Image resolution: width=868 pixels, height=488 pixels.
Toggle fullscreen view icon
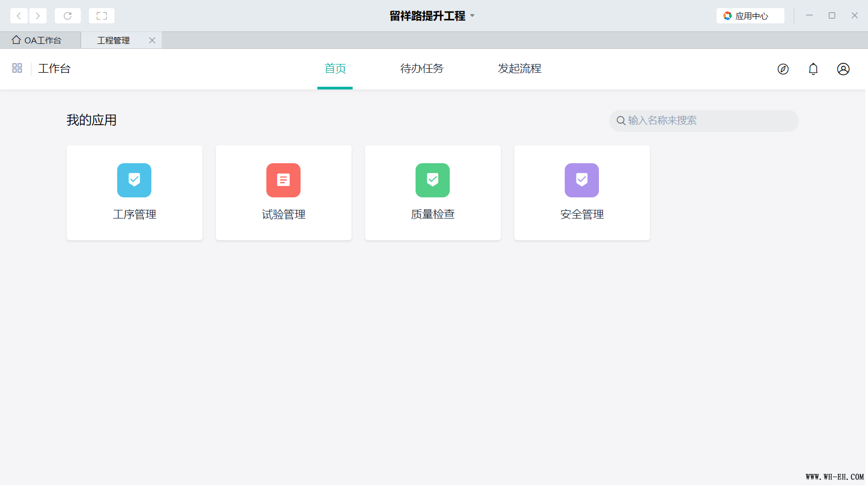(101, 16)
